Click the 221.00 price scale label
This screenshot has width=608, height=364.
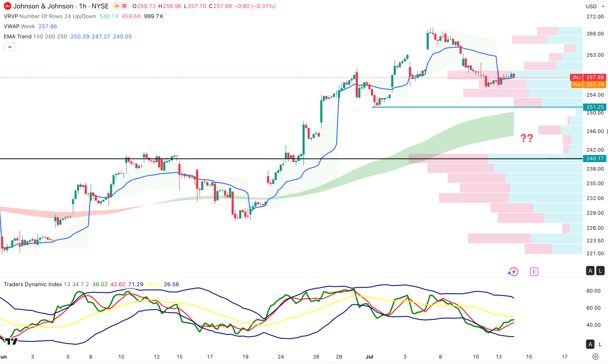point(595,253)
